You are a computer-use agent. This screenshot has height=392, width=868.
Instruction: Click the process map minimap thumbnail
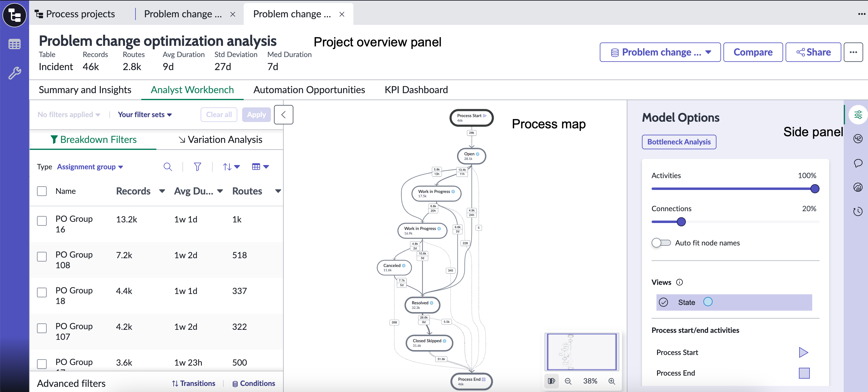click(x=582, y=352)
